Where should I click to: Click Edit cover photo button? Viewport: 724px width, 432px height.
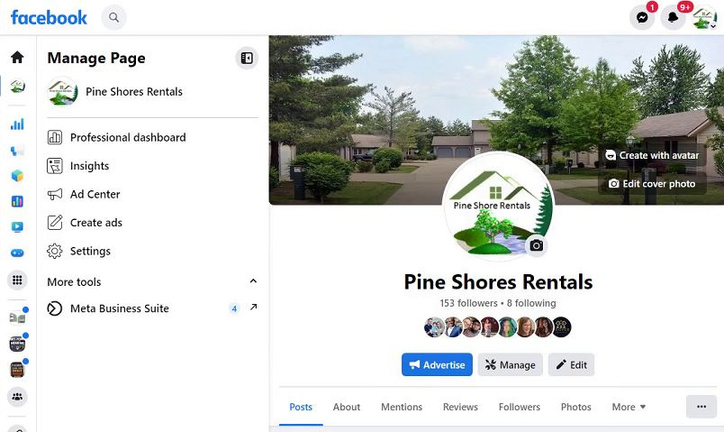(x=652, y=184)
